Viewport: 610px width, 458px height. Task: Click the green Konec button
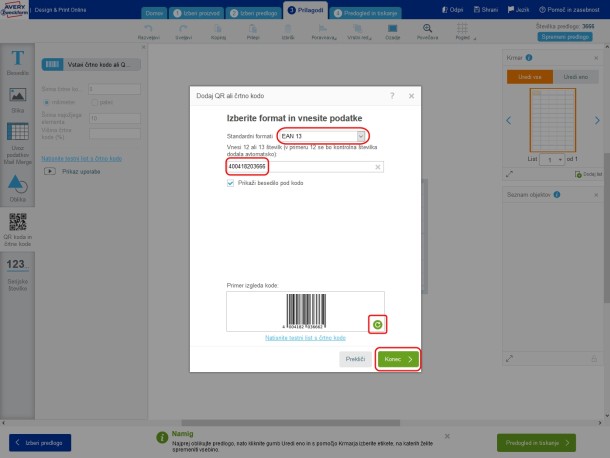pos(398,358)
